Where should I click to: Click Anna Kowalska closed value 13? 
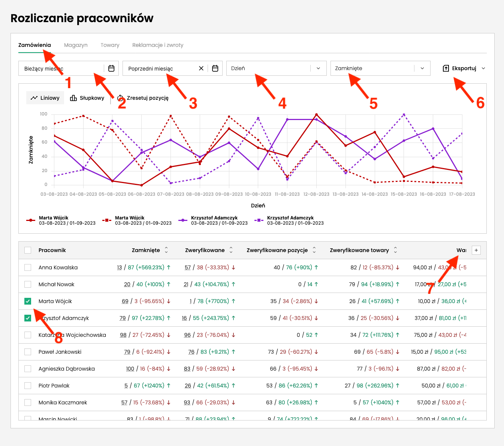[x=120, y=267]
